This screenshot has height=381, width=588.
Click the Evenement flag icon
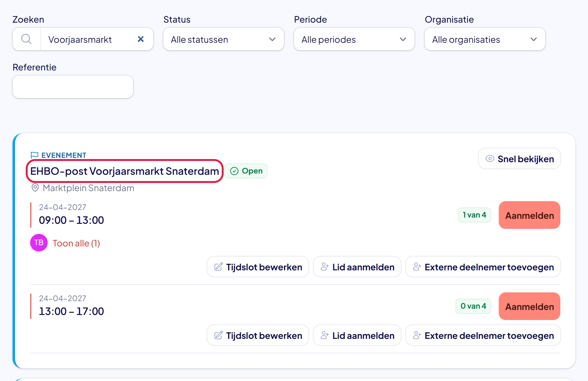(35, 155)
